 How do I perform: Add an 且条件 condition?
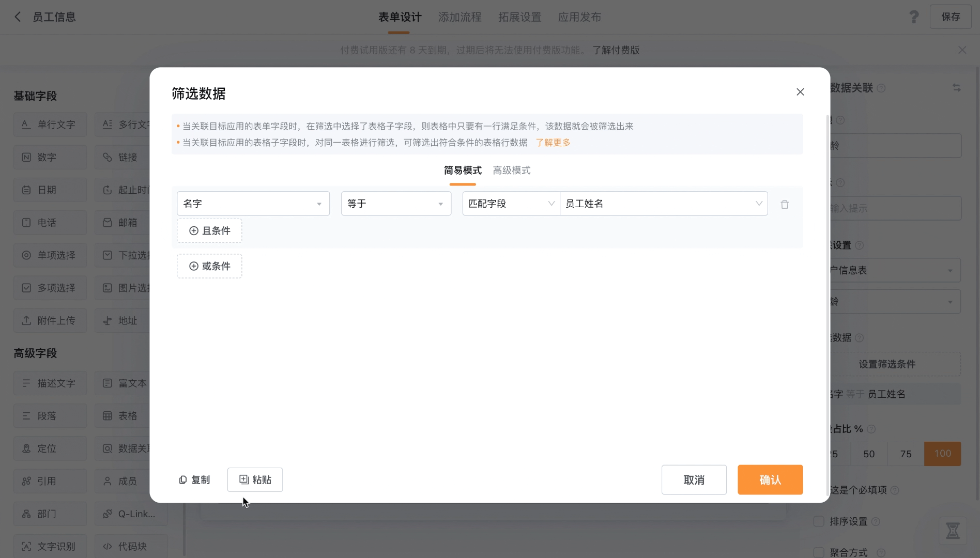209,231
